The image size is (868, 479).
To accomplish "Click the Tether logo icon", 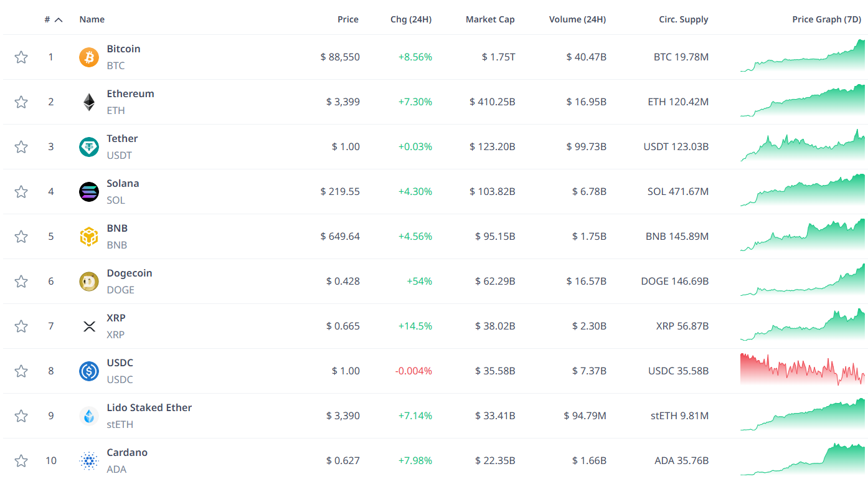I will coord(89,147).
